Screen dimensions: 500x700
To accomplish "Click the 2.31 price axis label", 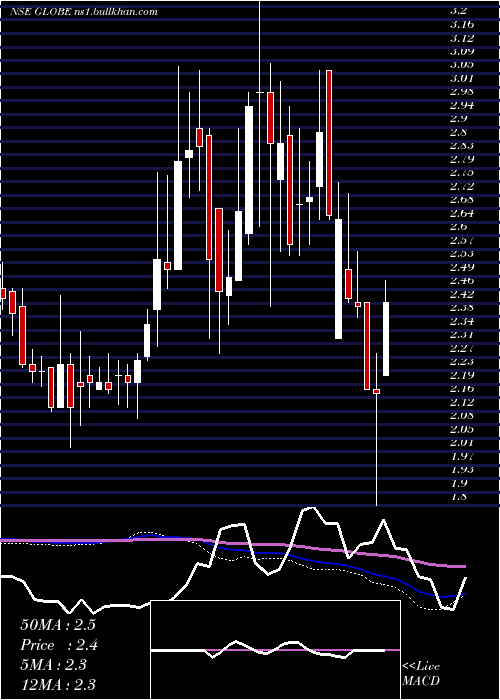I will (462, 334).
